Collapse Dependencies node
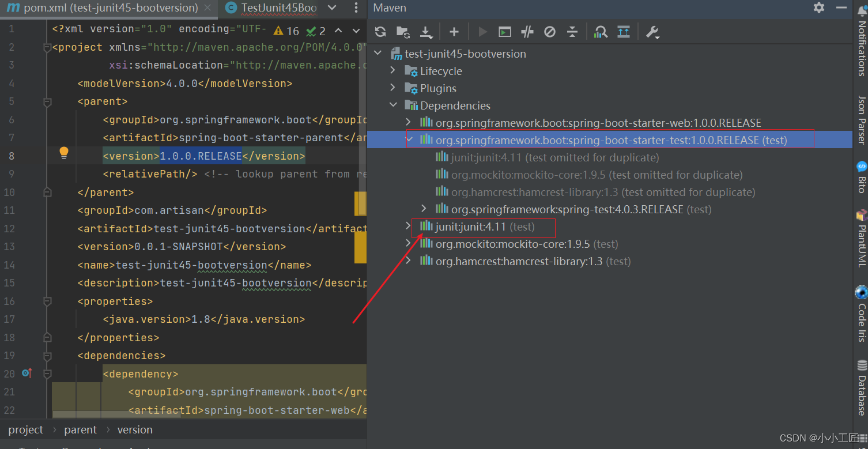The height and width of the screenshot is (449, 868). pyautogui.click(x=393, y=105)
